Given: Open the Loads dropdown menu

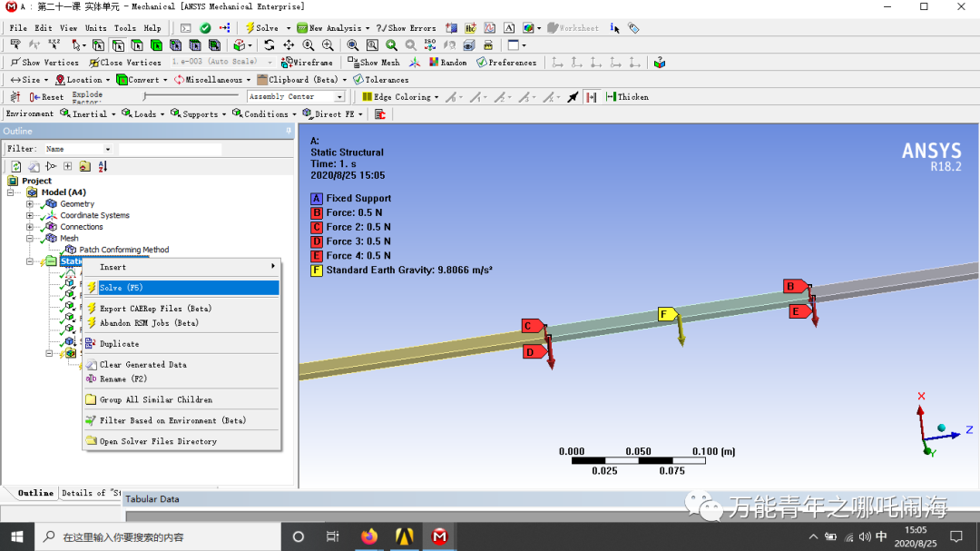Looking at the screenshot, I should pyautogui.click(x=143, y=113).
